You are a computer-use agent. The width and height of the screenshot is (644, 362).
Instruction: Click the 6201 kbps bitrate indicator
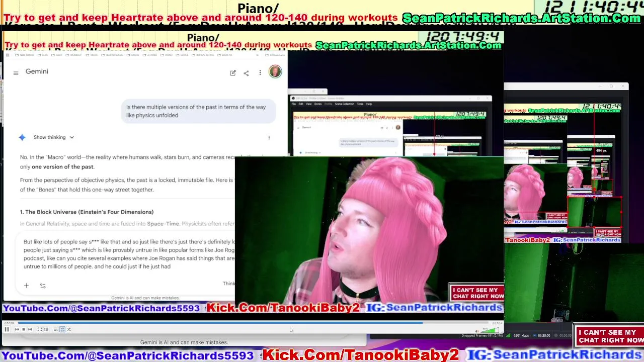521,336
